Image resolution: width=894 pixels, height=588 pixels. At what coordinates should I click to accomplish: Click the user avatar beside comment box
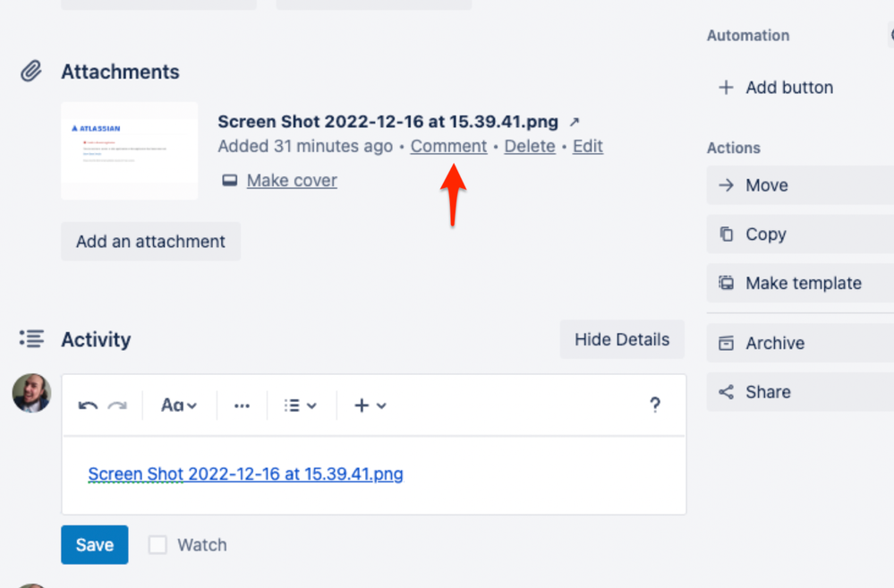point(32,393)
